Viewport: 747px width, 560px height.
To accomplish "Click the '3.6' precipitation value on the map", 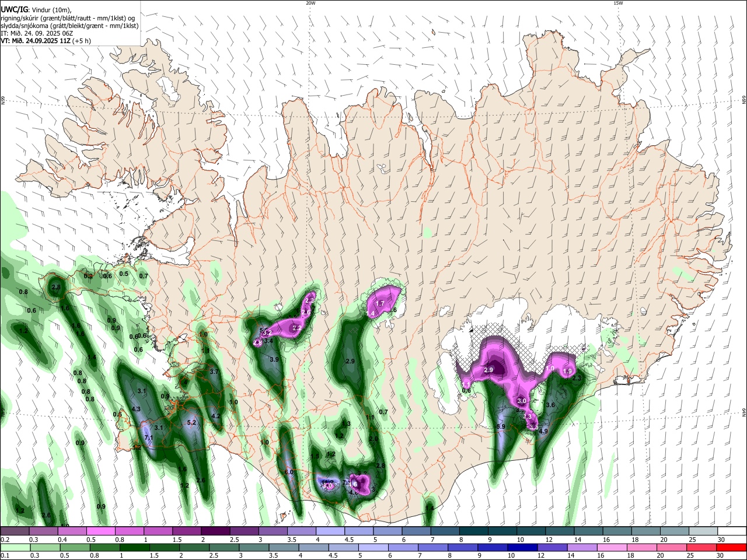I will coord(550,405).
